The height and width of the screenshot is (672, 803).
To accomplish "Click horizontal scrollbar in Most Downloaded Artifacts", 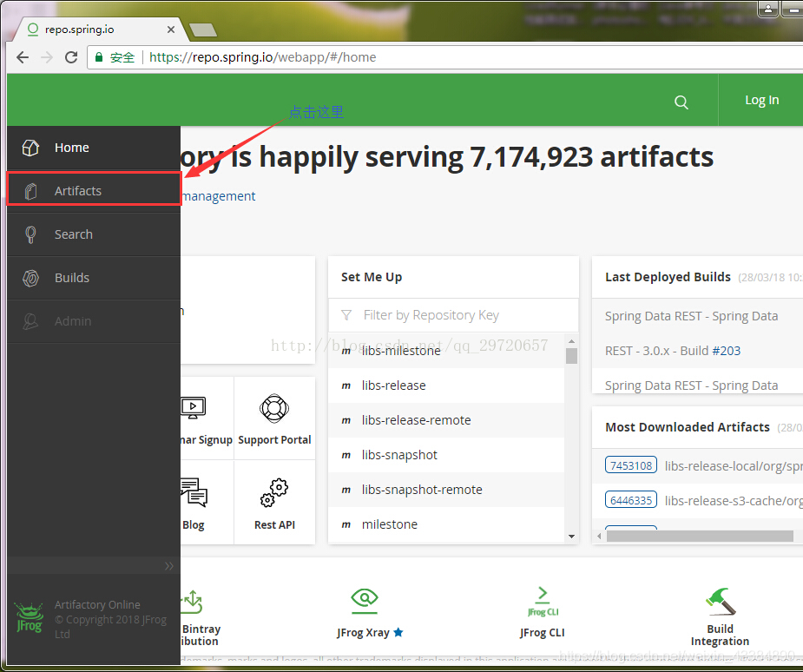I will coord(700,537).
